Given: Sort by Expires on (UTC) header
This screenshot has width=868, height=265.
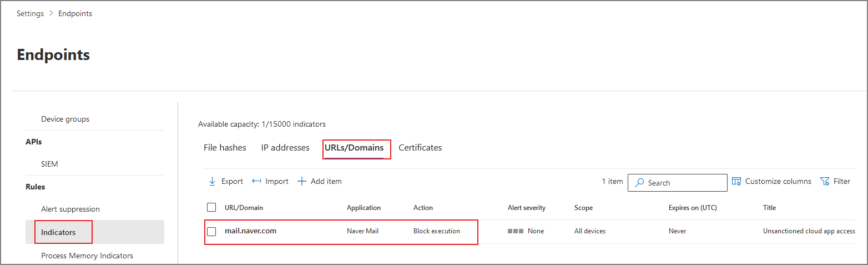Looking at the screenshot, I should click(x=693, y=207).
